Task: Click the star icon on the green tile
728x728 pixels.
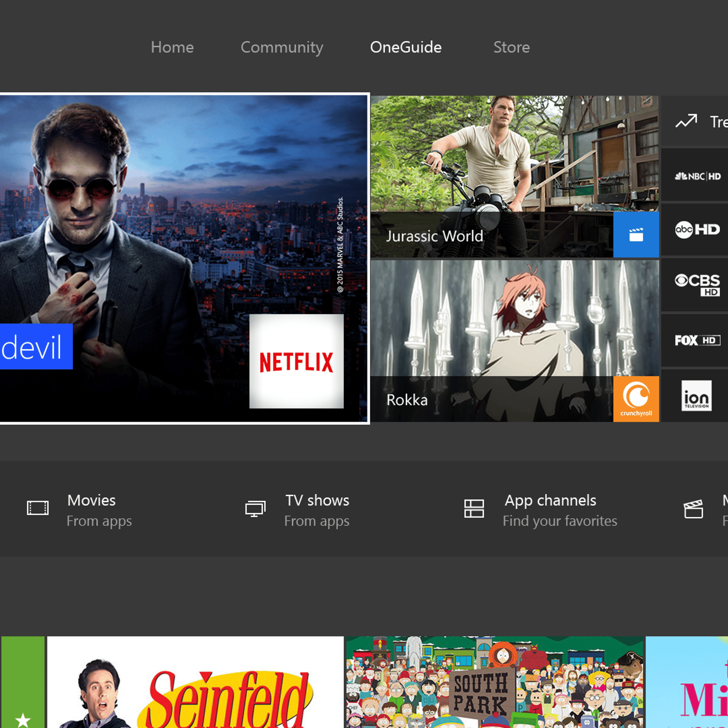Action: [x=23, y=720]
